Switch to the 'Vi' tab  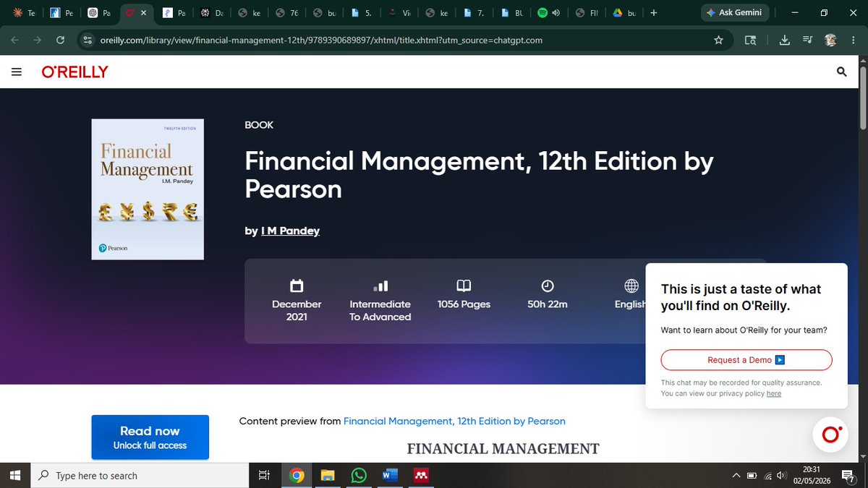[x=401, y=13]
